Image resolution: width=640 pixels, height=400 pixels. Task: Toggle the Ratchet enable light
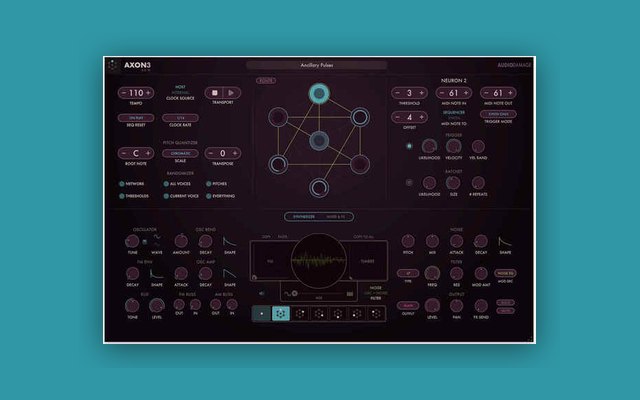tap(409, 182)
